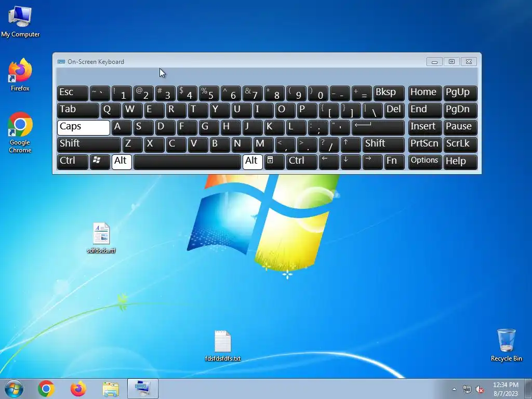Click the forward slash question key
The image size is (532, 399).
click(329, 144)
